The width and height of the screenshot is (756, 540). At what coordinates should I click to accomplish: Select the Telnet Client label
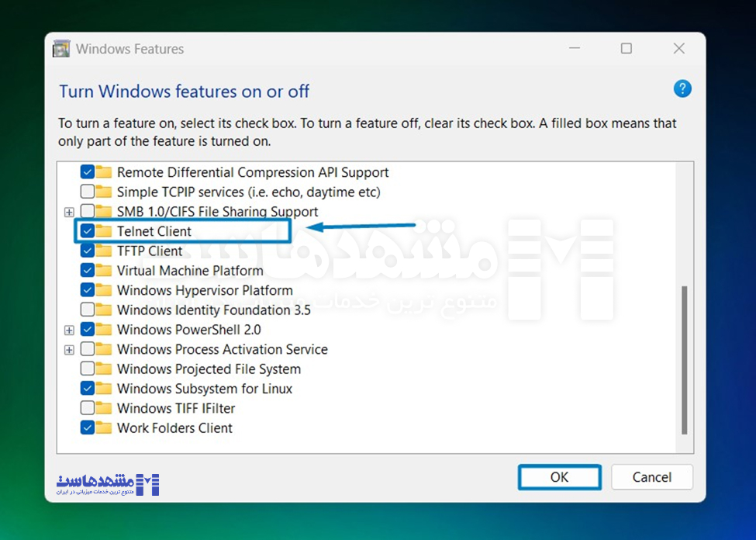154,231
